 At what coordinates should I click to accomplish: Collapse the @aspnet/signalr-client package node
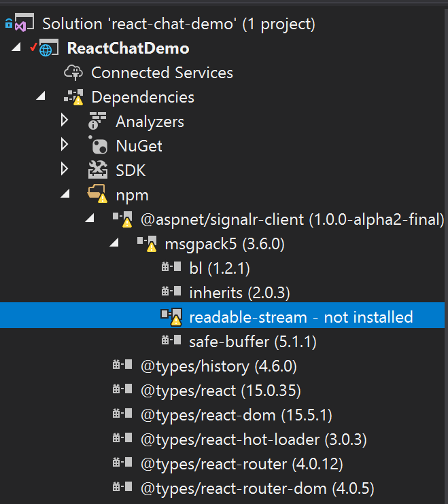90,218
